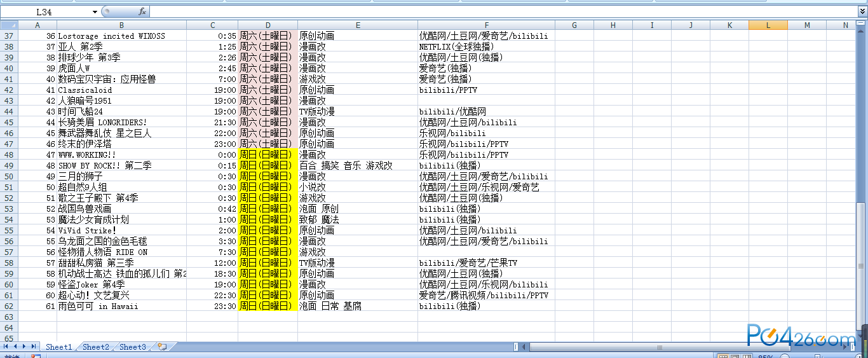Click cell 'Lostorage incited WIXOSS'
The image size is (868, 358).
(x=122, y=36)
